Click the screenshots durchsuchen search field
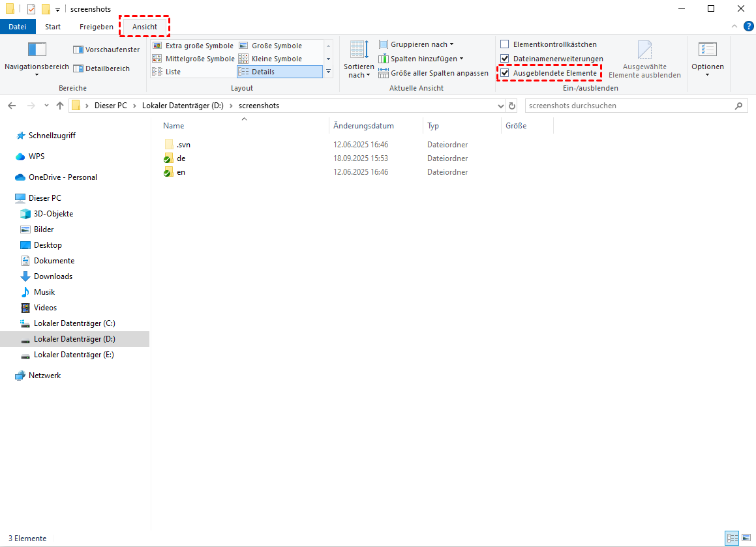 coord(629,106)
